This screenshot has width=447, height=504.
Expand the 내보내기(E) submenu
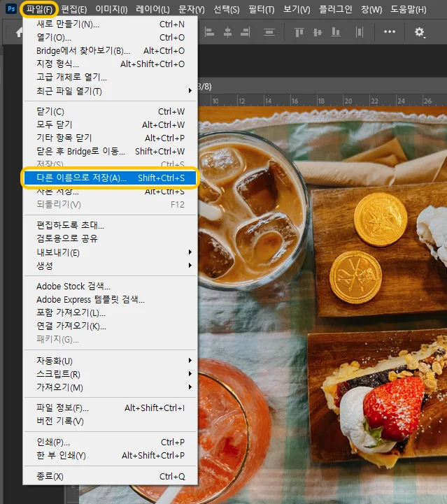click(111, 252)
